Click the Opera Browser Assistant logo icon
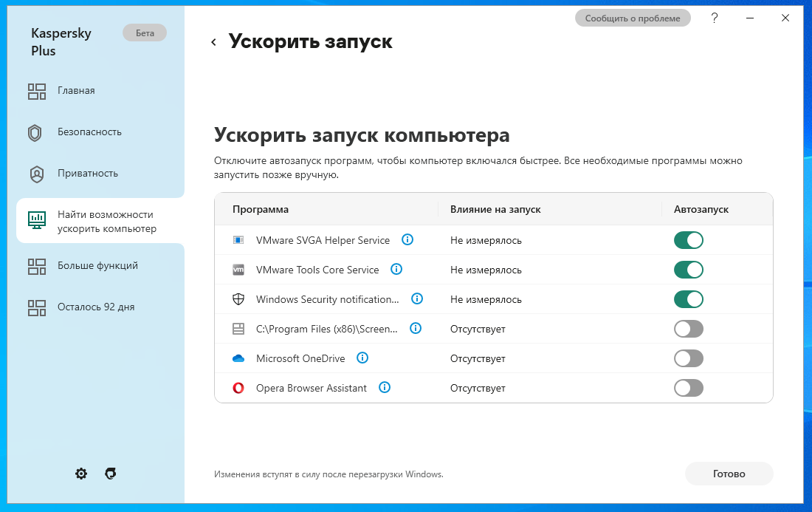The height and width of the screenshot is (512, 812). (238, 388)
